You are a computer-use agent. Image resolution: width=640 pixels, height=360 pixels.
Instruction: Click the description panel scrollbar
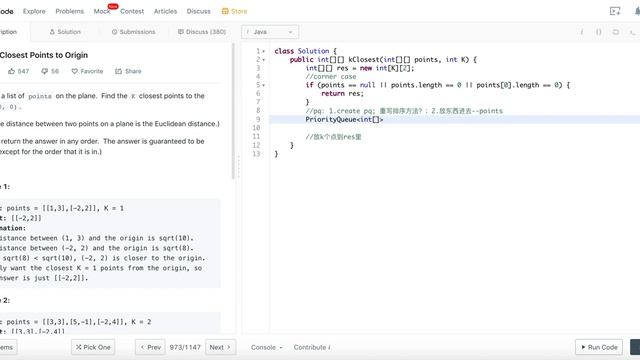[x=233, y=111]
